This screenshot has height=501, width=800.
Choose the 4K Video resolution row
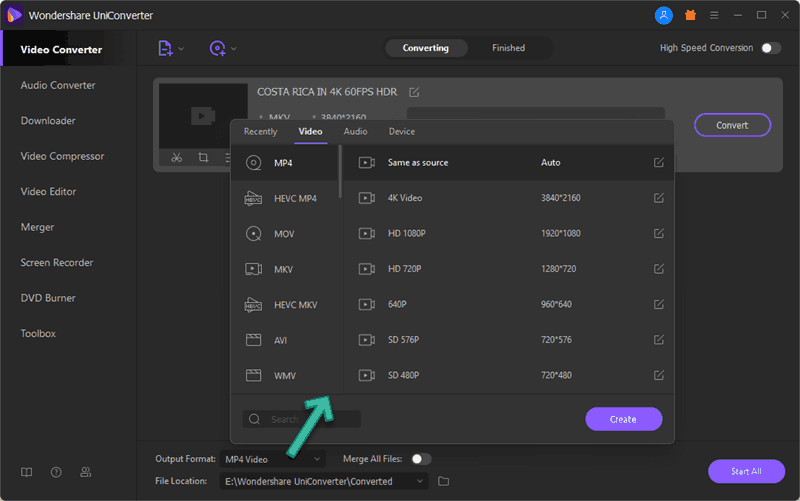tap(509, 198)
